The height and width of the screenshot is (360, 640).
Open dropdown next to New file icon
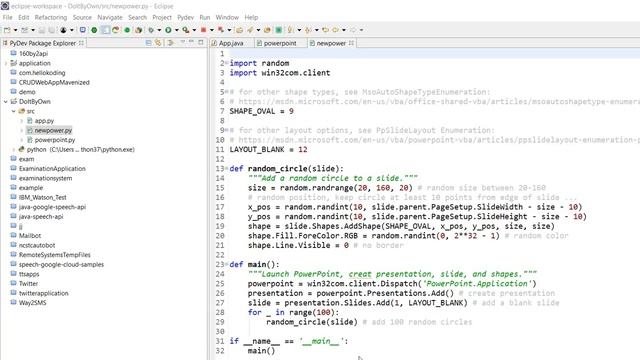click(16, 30)
